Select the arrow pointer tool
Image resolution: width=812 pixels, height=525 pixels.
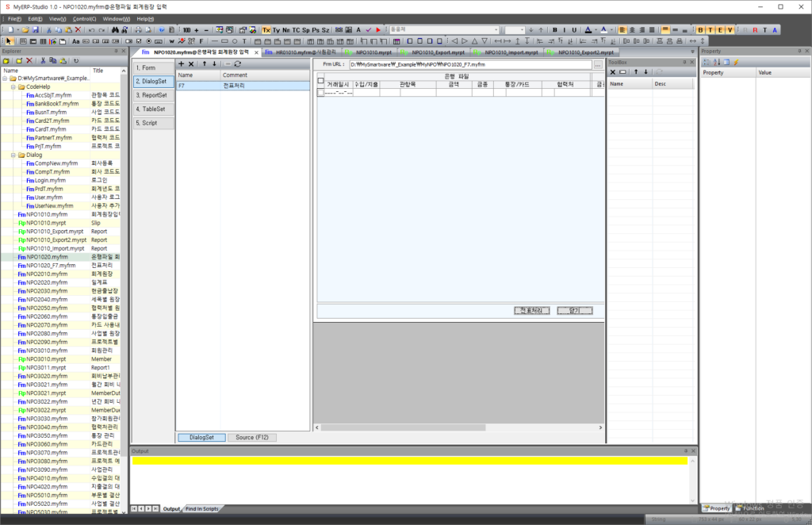pyautogui.click(x=9, y=41)
